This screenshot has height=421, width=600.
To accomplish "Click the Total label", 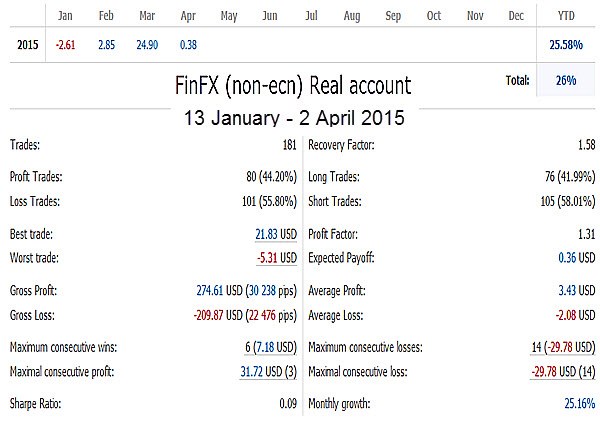I will coord(518,80).
